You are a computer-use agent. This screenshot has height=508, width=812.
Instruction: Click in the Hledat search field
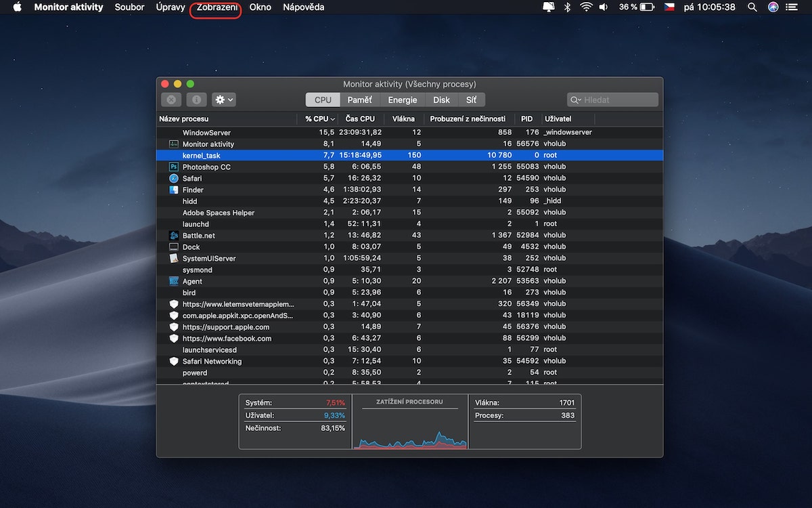[x=617, y=100]
